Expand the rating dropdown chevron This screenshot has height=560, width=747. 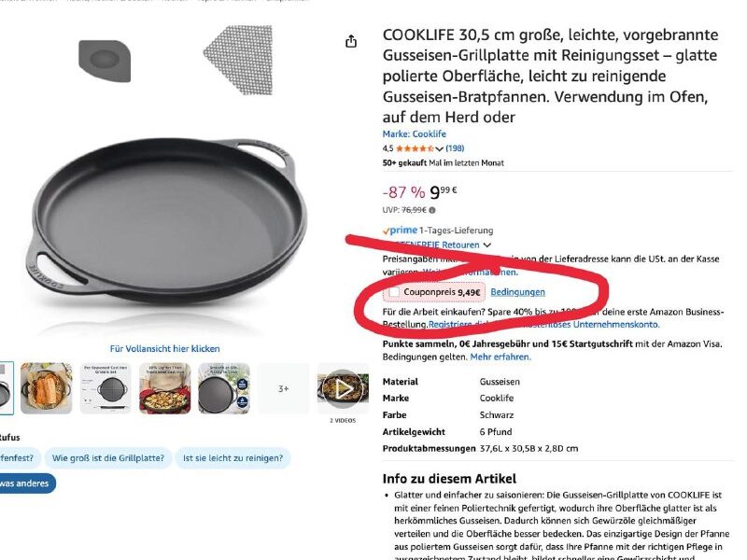pos(439,149)
